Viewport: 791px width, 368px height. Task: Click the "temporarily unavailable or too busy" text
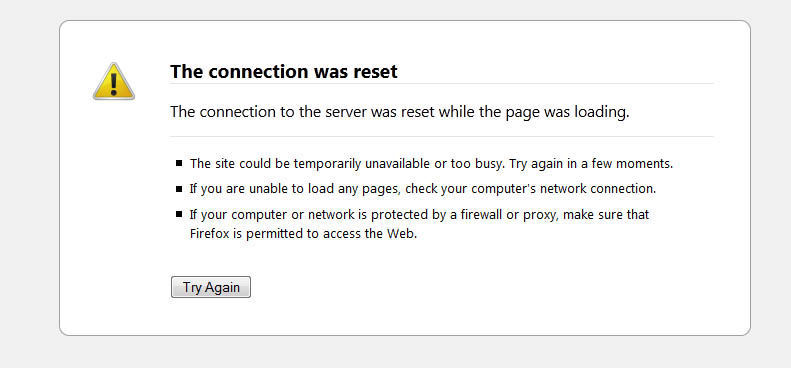pyautogui.click(x=399, y=164)
